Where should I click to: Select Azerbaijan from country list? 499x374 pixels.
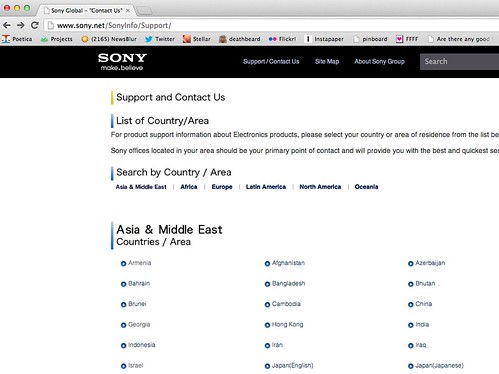point(427,263)
